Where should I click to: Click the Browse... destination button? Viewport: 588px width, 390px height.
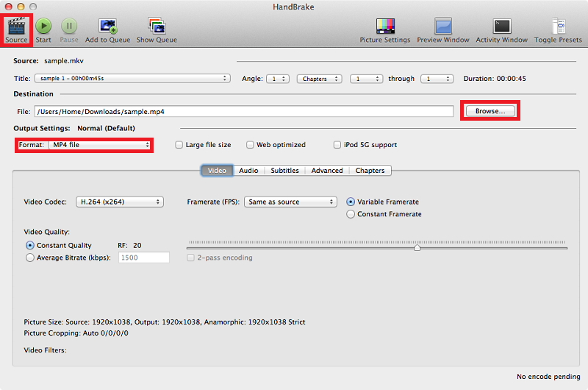(490, 111)
